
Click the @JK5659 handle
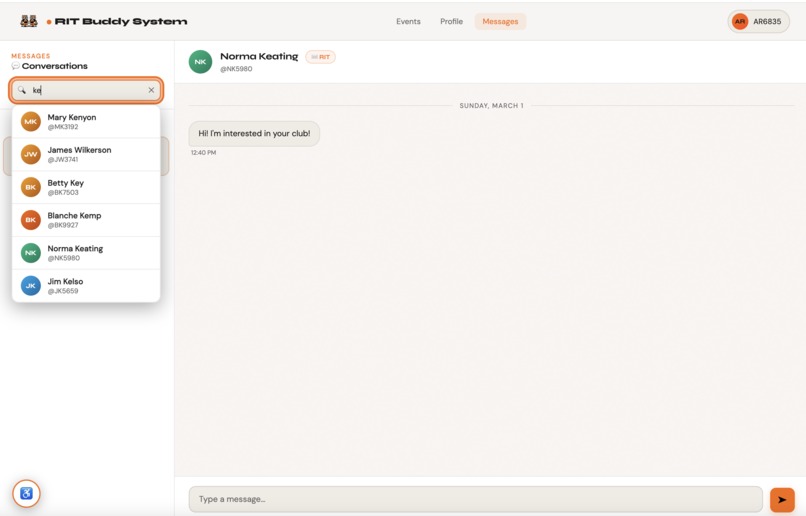click(x=63, y=291)
